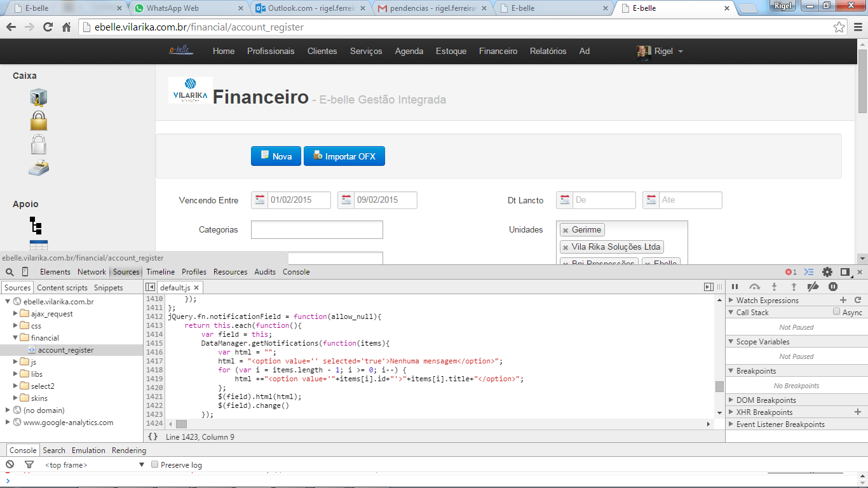This screenshot has height=488, width=868.
Task: Click the hierarchy tree icon under Apoio
Action: 36,225
